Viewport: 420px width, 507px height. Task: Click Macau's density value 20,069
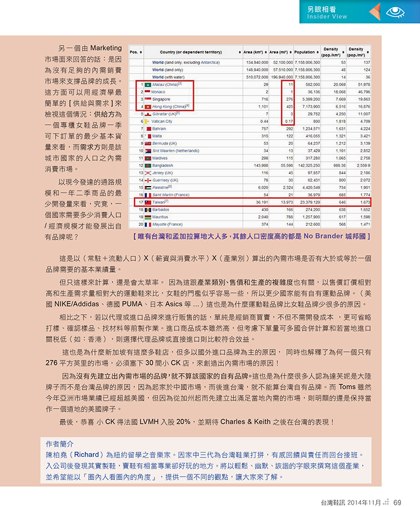point(340,85)
